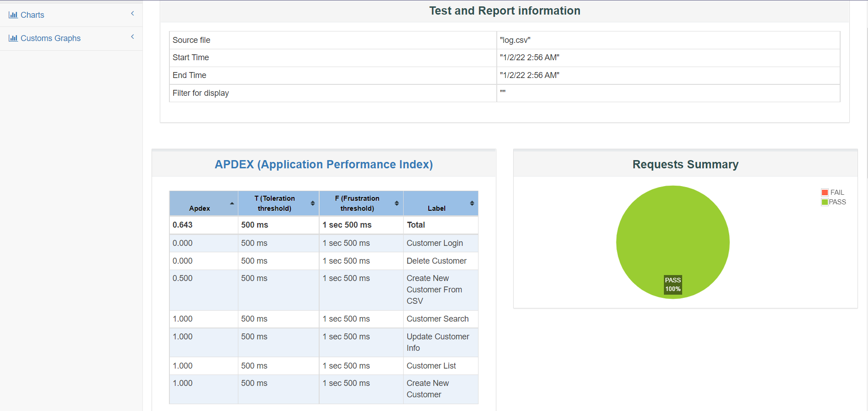The width and height of the screenshot is (868, 411).
Task: Click the sort icon on Frustration threshold column
Action: (x=397, y=203)
